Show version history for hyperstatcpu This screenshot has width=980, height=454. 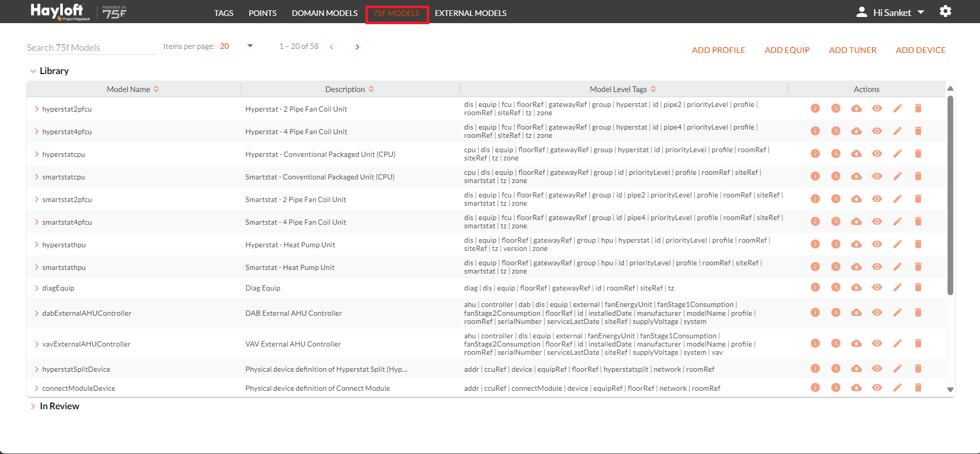[x=836, y=154]
